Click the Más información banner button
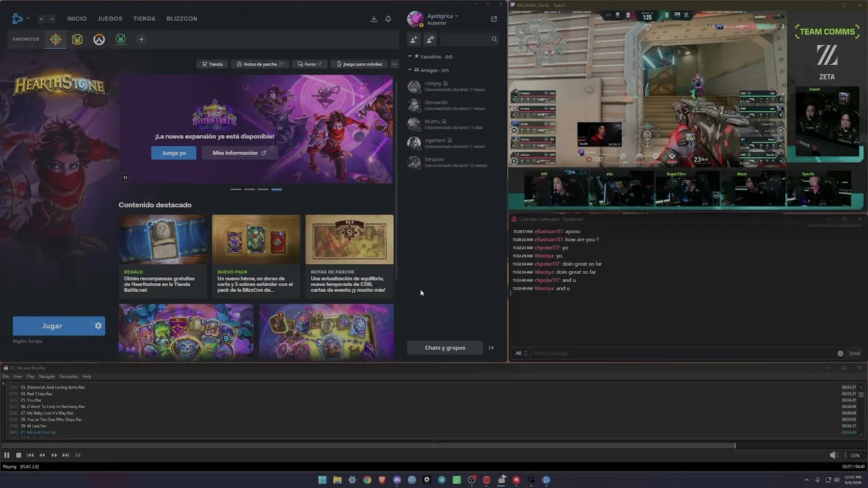 coord(239,153)
